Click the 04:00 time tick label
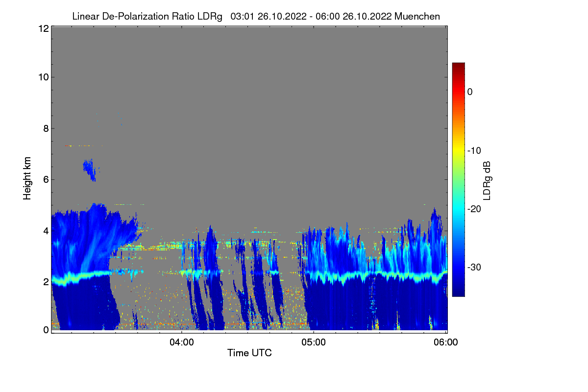 [182, 343]
